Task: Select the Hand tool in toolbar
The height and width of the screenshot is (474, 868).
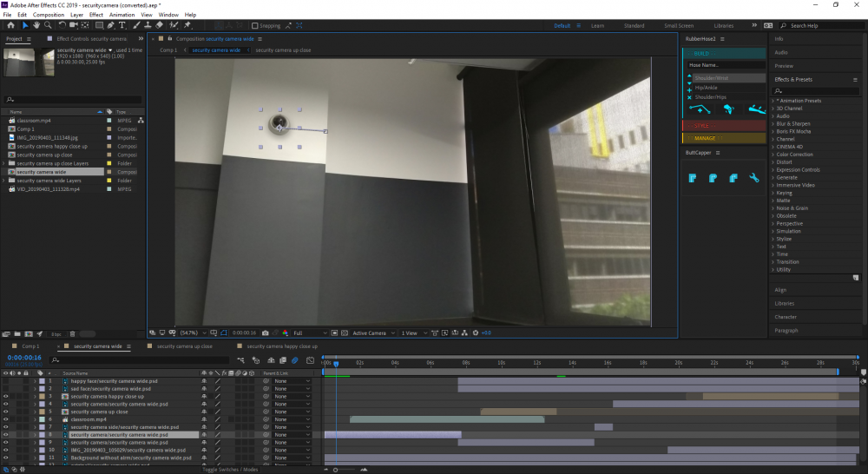Action: (x=36, y=25)
